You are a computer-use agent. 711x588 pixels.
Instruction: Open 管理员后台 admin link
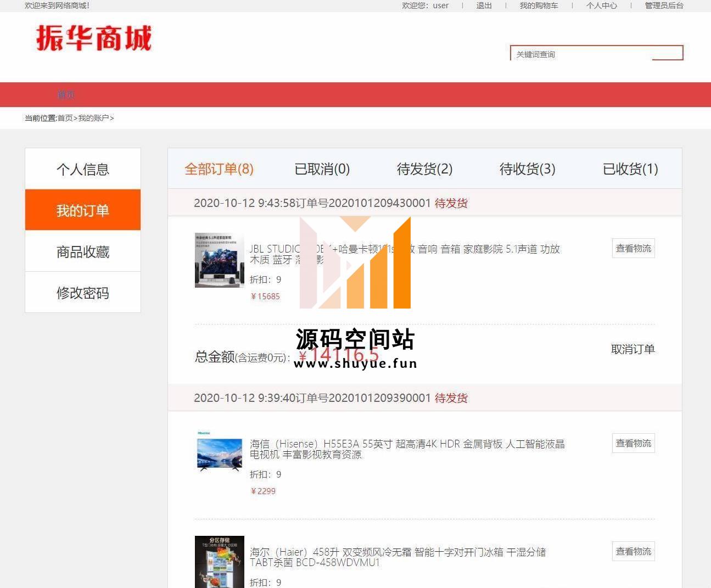coord(664,5)
